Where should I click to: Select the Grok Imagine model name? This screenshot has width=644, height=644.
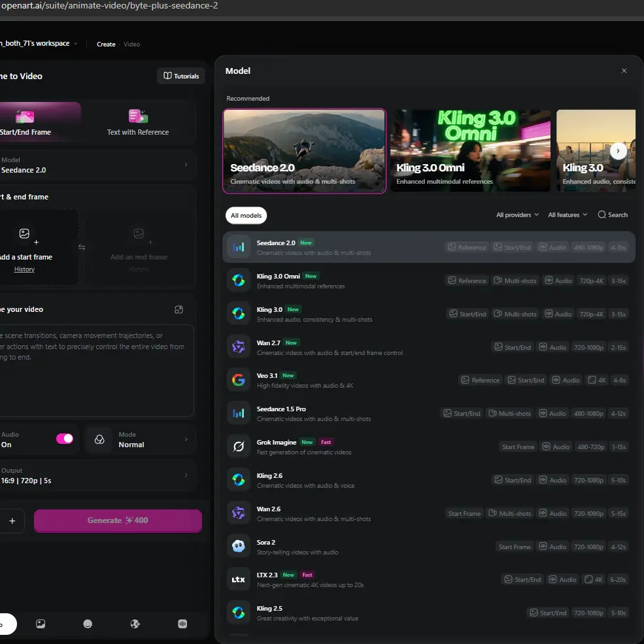pyautogui.click(x=277, y=443)
